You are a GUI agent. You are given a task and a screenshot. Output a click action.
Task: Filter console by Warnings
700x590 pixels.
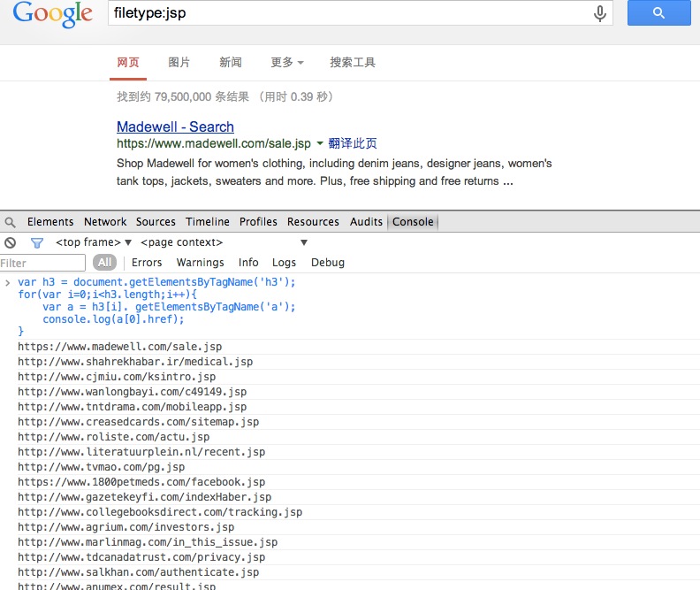click(201, 262)
